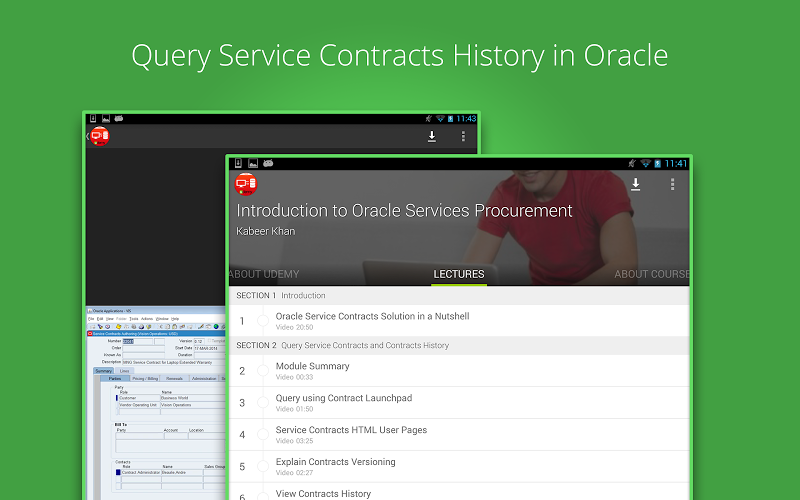
Task: Open Help menu in Oracle Applications video
Action: pyautogui.click(x=175, y=319)
